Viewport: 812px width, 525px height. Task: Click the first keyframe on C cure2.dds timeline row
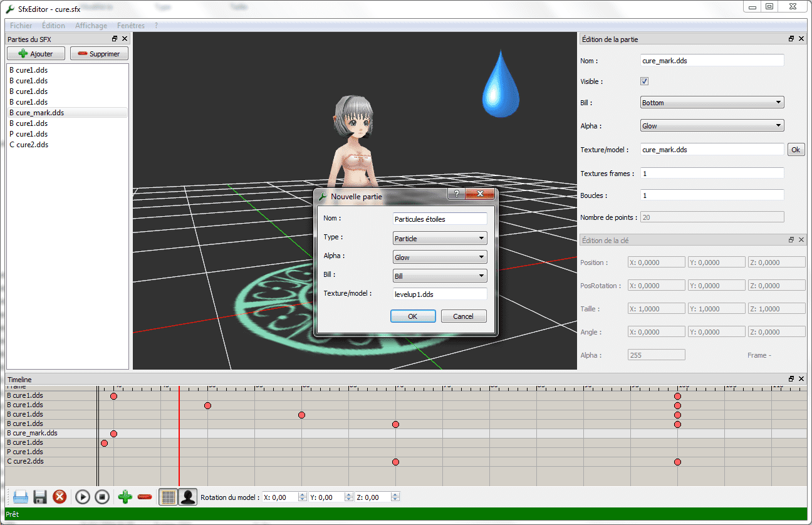pyautogui.click(x=395, y=462)
